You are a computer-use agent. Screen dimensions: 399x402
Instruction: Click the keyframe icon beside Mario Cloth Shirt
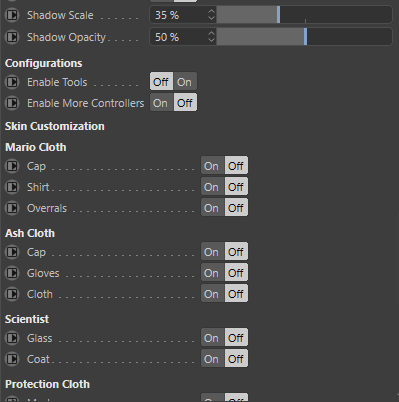tap(12, 187)
